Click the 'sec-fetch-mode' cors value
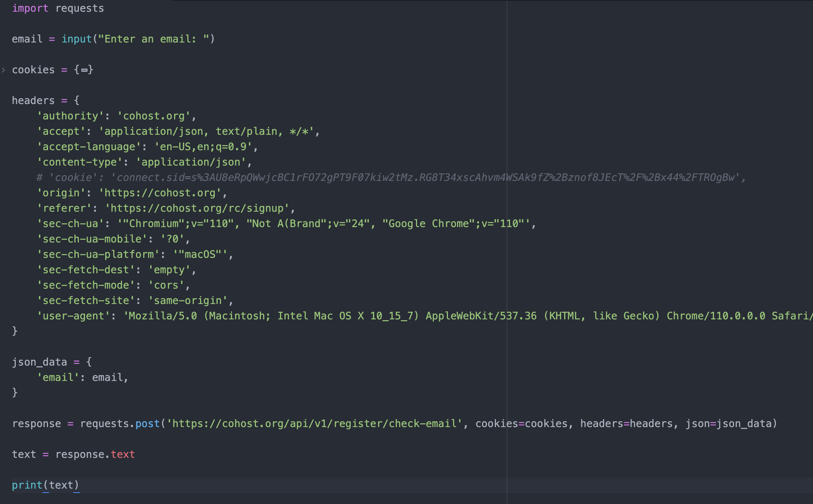 166,285
